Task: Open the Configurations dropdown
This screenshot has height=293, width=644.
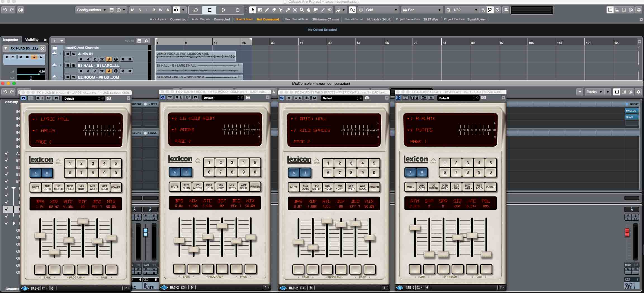Action: click(x=91, y=10)
